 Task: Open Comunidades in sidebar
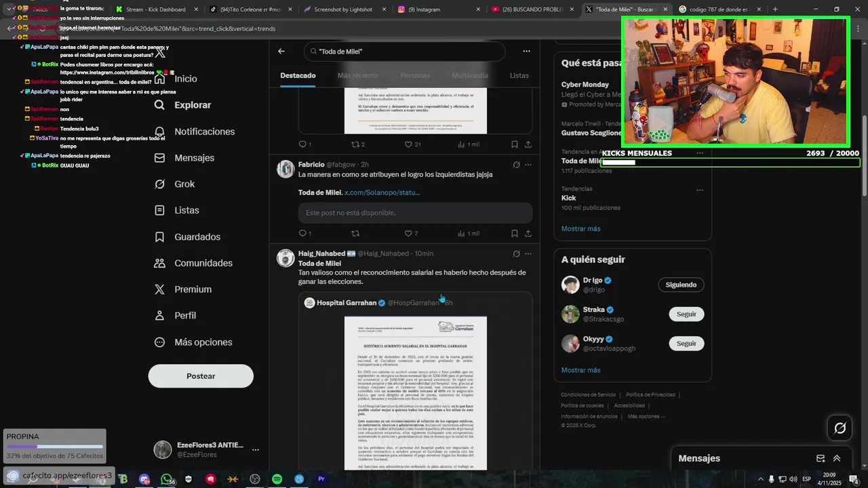[193, 263]
